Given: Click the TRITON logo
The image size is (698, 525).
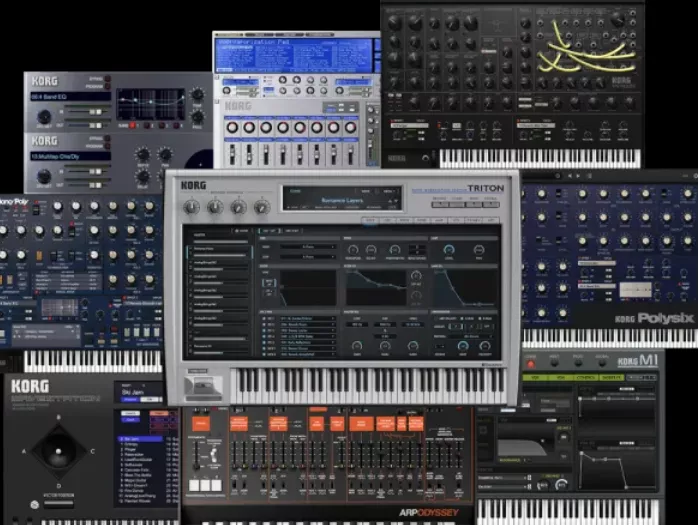Looking at the screenshot, I should 486,188.
